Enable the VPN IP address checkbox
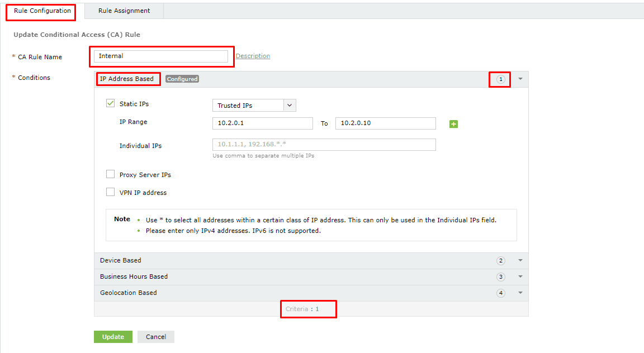This screenshot has height=353, width=644. 110,192
